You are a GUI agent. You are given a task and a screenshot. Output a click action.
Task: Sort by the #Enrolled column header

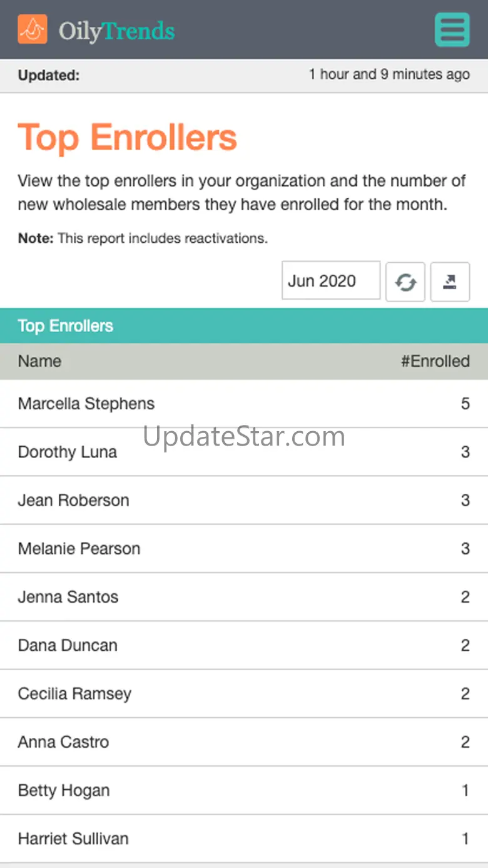click(435, 361)
